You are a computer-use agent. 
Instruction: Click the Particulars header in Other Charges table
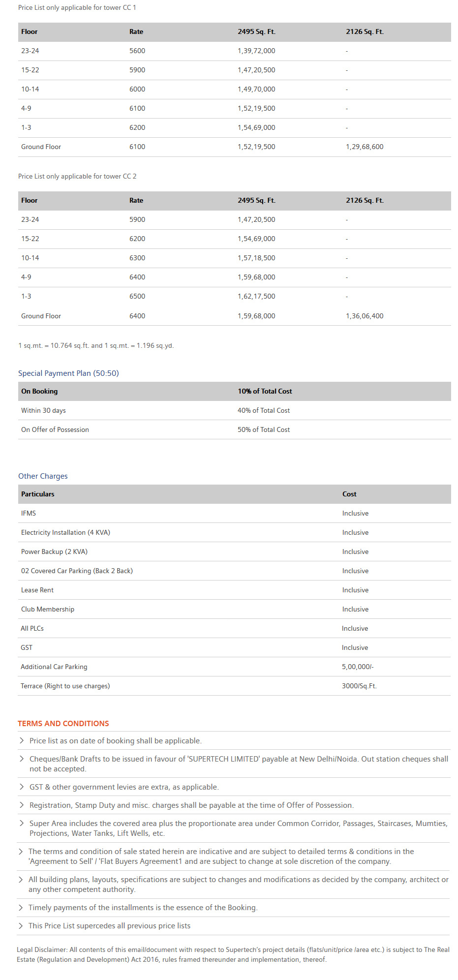37,494
